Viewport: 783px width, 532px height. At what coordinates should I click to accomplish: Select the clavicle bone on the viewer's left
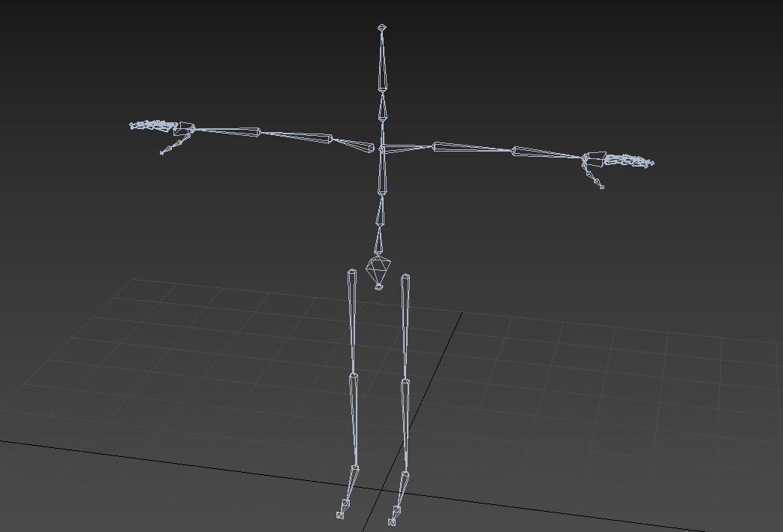[x=353, y=144]
